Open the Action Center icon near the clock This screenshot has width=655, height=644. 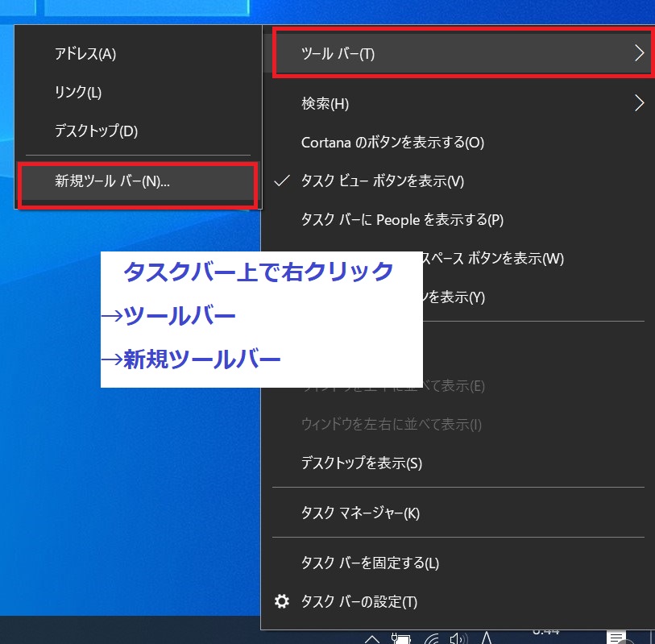click(616, 639)
